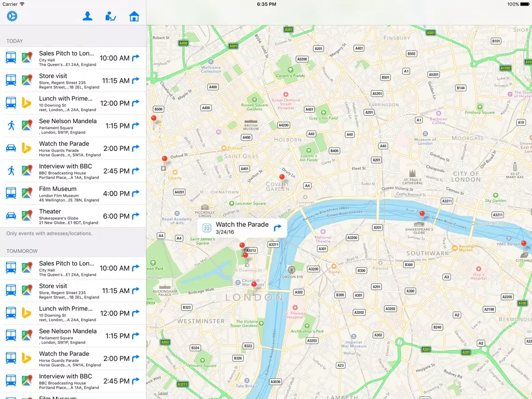Tap directions arrow for today's Sales Pitch 10:00 AM
Viewport: 532px width, 399px height.
coord(136,58)
